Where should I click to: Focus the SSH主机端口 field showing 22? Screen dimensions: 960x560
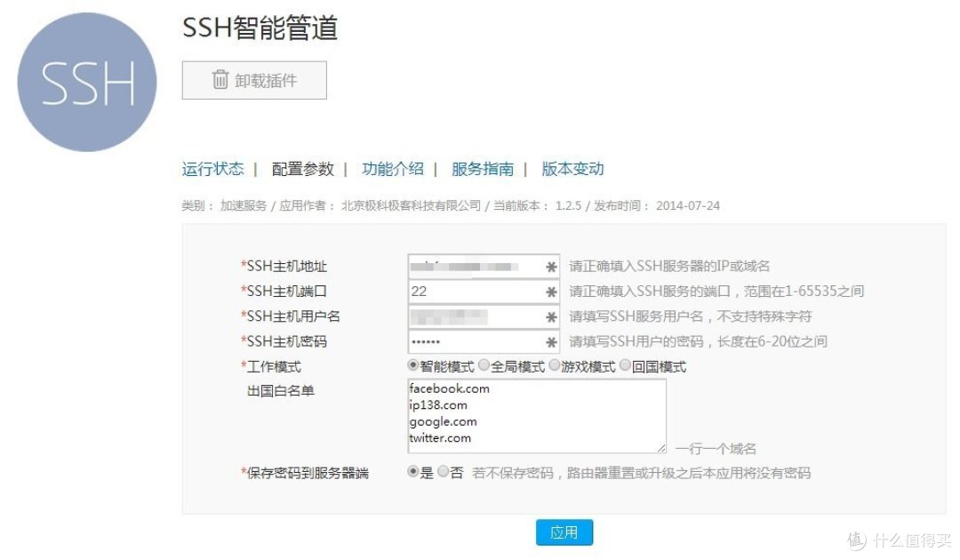pyautogui.click(x=483, y=292)
